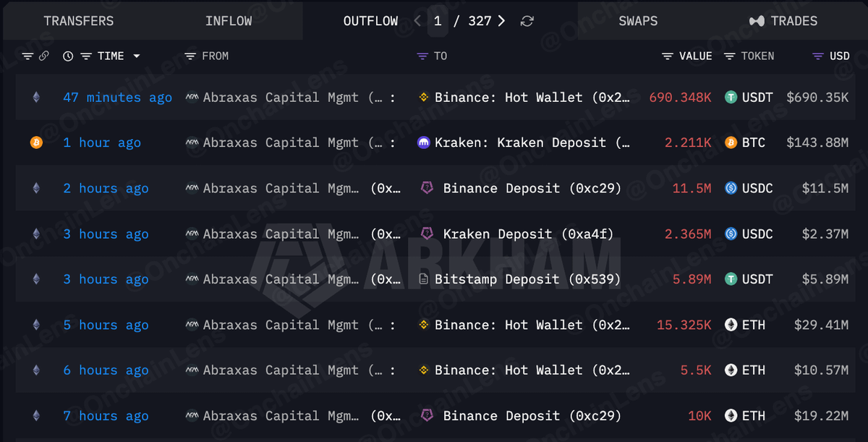Click the clock icon in TIME header
868x442 pixels.
[x=68, y=56]
